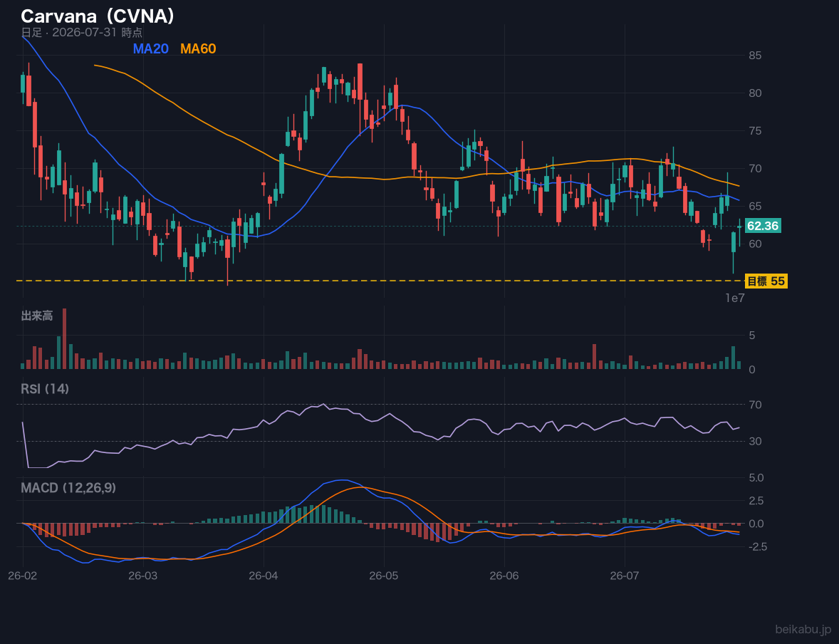Click the 85 price axis label
839x644 pixels.
(755, 55)
